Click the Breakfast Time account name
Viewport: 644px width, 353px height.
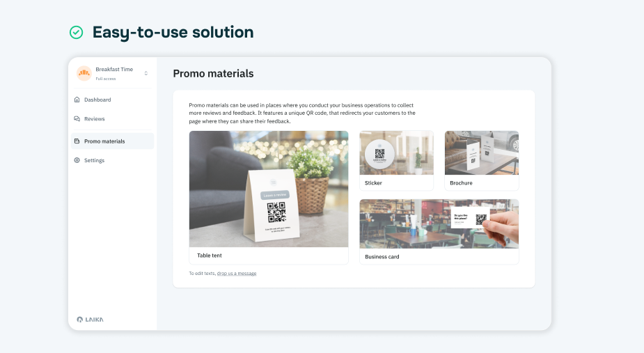pos(114,69)
